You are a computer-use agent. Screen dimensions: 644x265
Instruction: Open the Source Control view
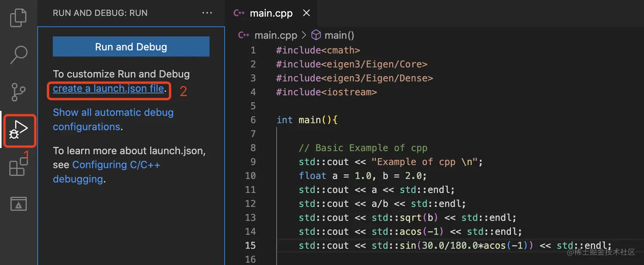18,92
